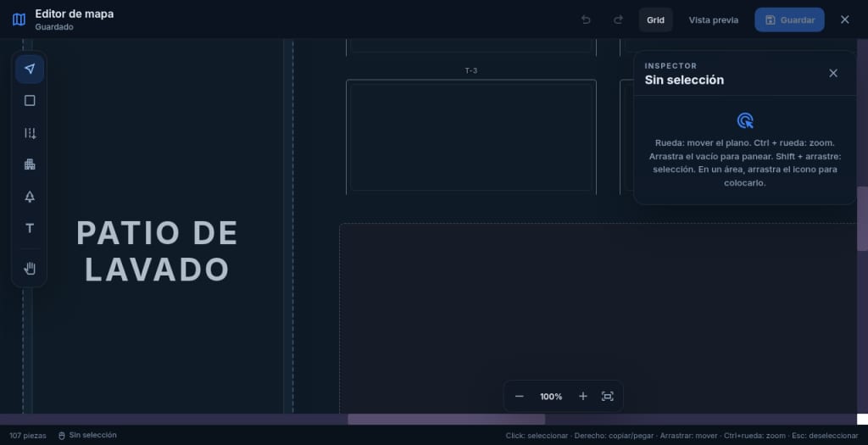Select the text tool
Screen dimensions: 868x445
coord(30,228)
